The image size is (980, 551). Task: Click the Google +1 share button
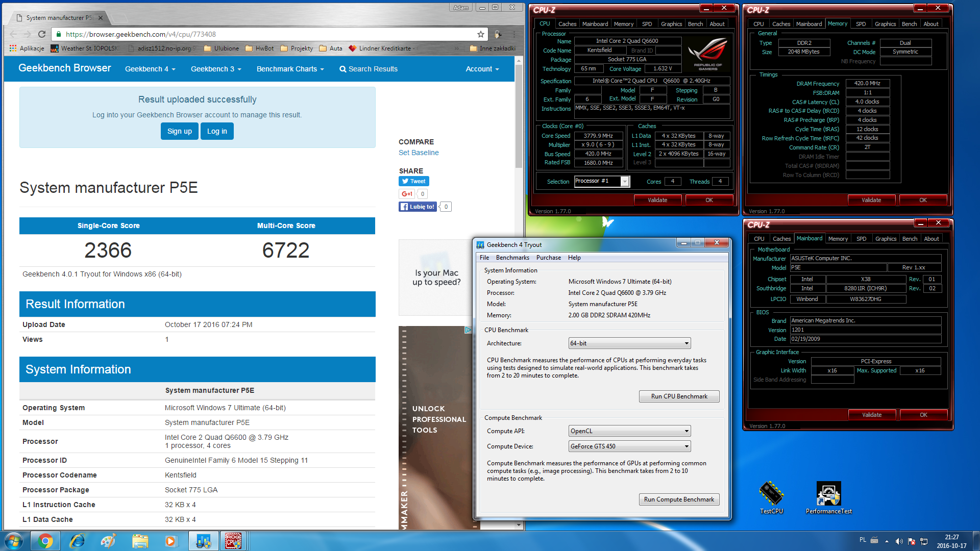tap(407, 194)
